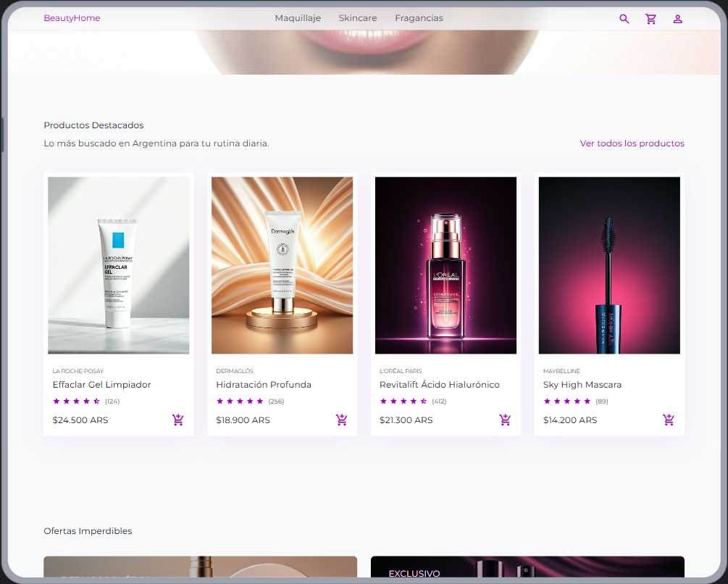
Task: Click the star rating of Sky High Mascara
Action: tap(567, 401)
